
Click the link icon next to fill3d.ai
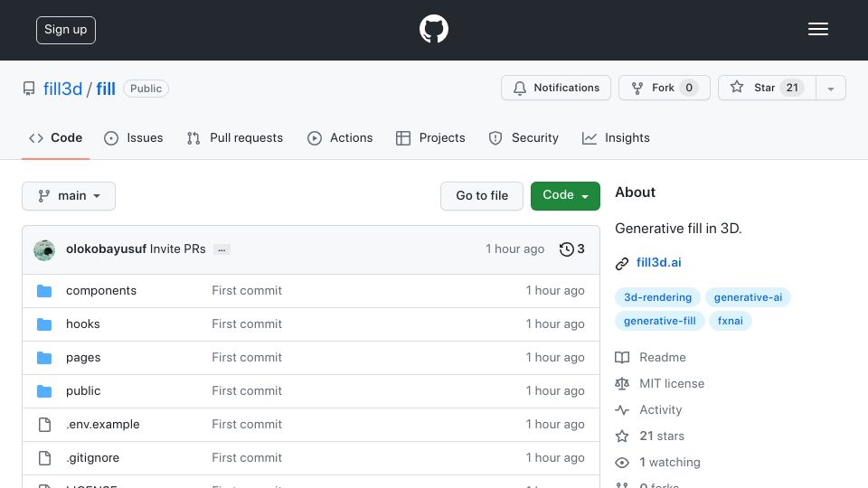(x=622, y=263)
